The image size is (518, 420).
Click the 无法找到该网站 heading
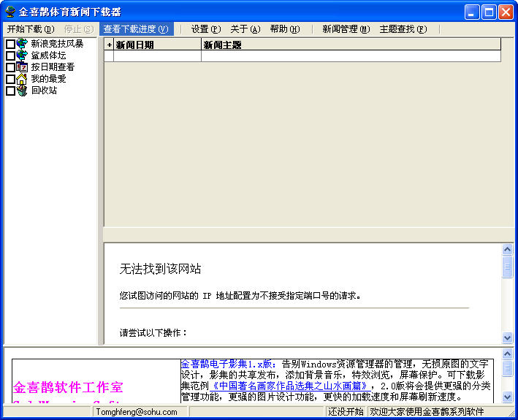tap(160, 269)
